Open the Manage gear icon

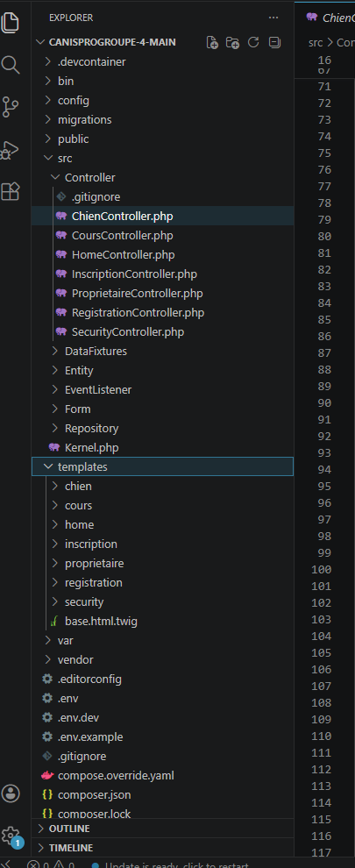click(11, 835)
